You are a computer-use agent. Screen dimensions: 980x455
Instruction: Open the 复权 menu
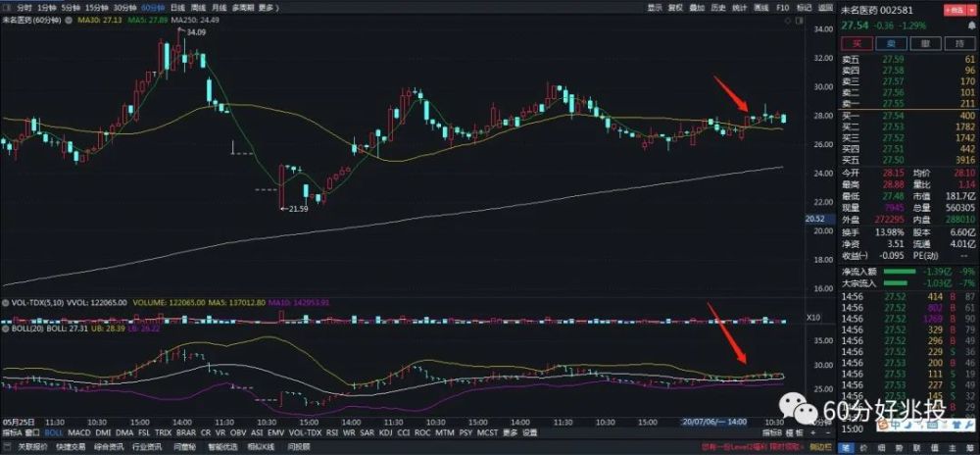675,8
